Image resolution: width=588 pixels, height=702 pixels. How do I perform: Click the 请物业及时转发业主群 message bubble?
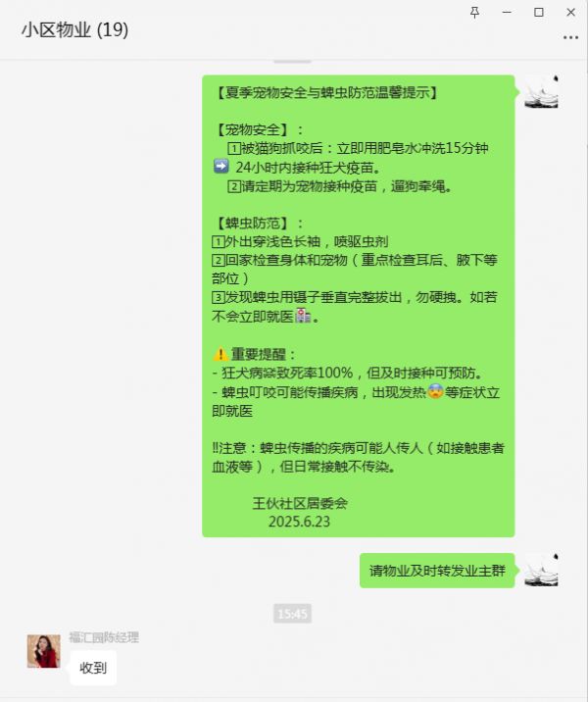(437, 571)
